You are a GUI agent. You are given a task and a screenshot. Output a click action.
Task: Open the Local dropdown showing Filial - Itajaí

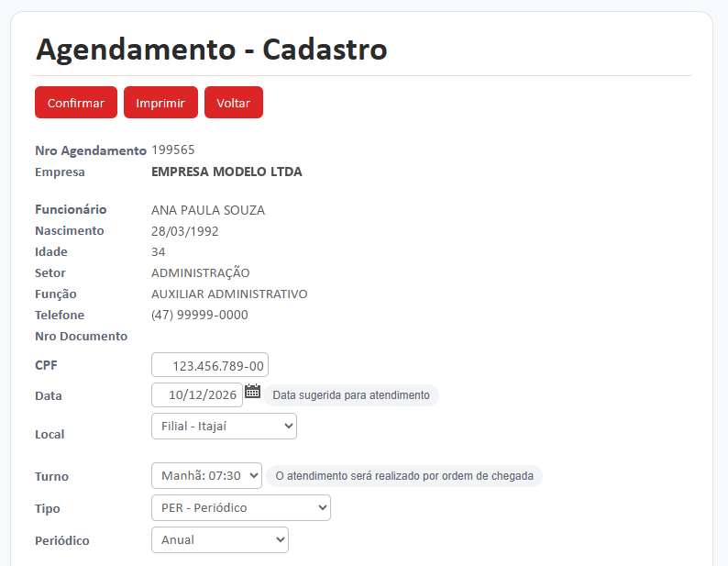224,427
